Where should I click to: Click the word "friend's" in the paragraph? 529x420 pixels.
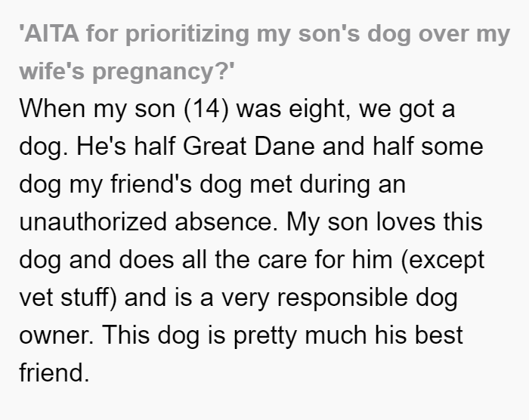point(151,184)
